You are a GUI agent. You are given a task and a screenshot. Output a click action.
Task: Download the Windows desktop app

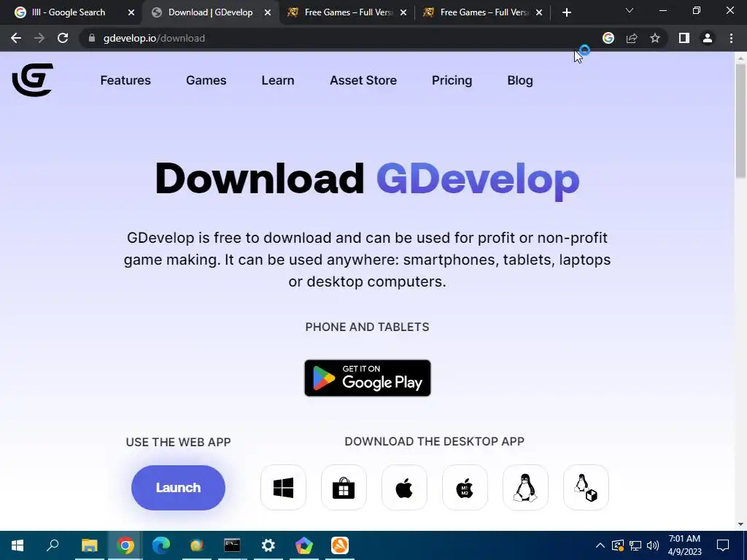pos(283,488)
